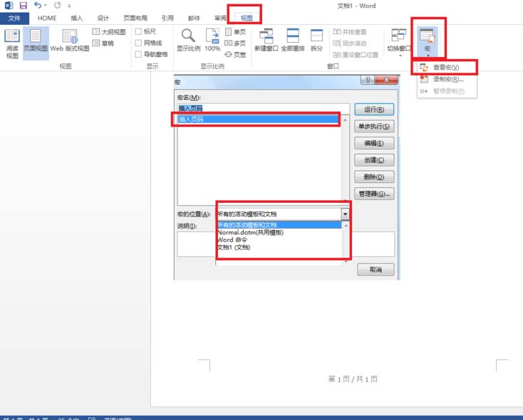Switch to Draft (草稿) view

pyautogui.click(x=103, y=43)
